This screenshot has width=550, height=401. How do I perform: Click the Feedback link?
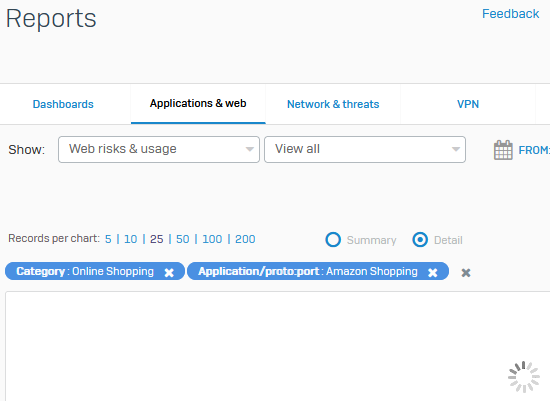pos(510,14)
